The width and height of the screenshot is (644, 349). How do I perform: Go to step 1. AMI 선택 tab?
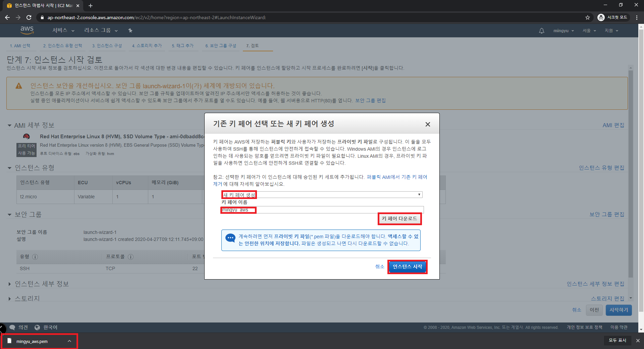(x=20, y=46)
